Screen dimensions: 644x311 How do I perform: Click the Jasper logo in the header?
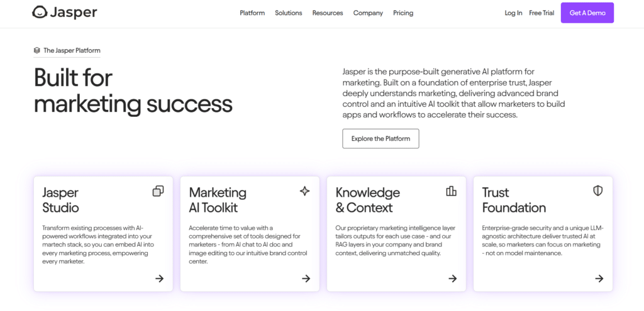tap(65, 13)
